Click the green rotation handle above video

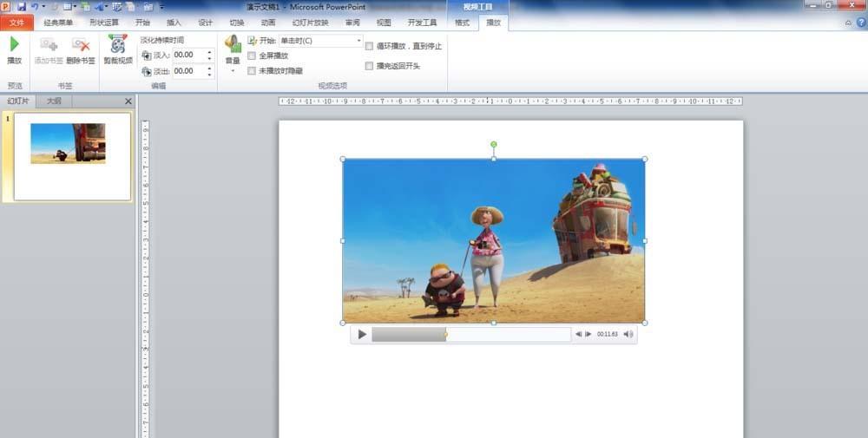(x=493, y=144)
